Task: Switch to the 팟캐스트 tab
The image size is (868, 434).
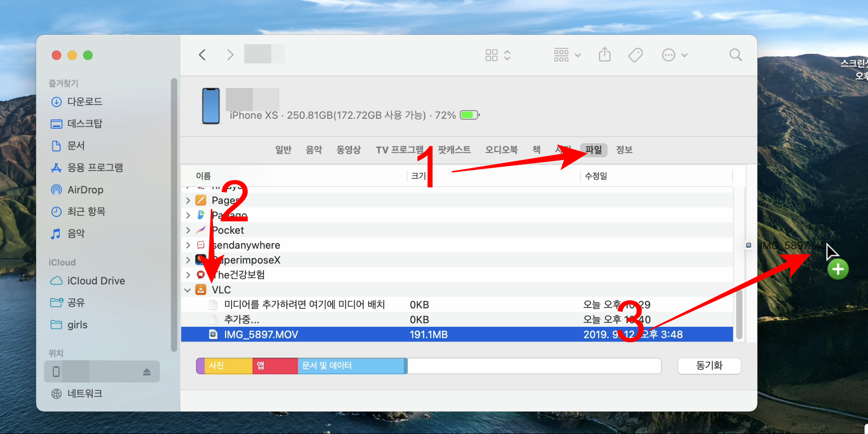Action: tap(454, 150)
